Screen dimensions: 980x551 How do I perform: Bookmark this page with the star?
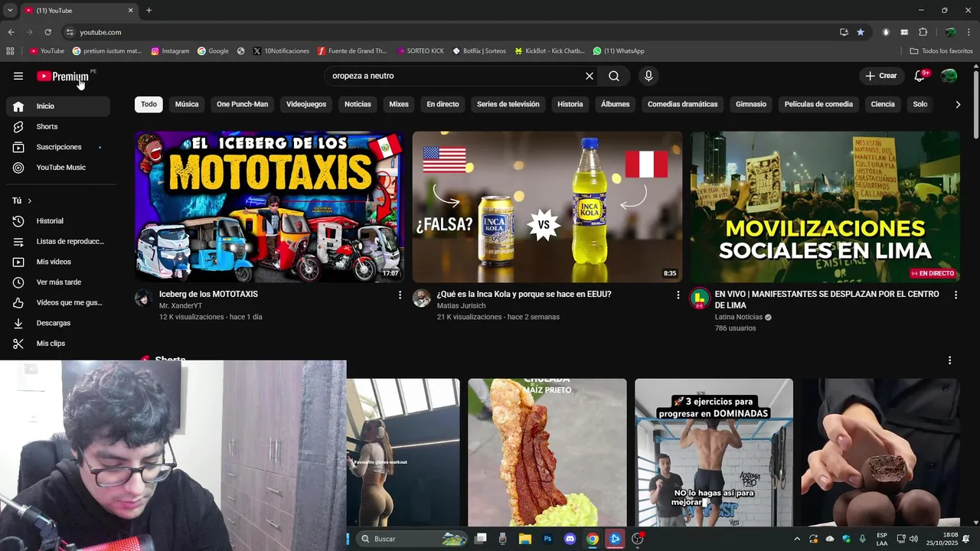[861, 32]
